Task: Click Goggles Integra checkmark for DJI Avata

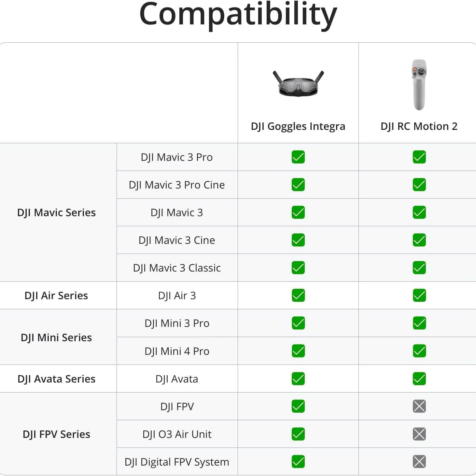Action: tap(298, 378)
